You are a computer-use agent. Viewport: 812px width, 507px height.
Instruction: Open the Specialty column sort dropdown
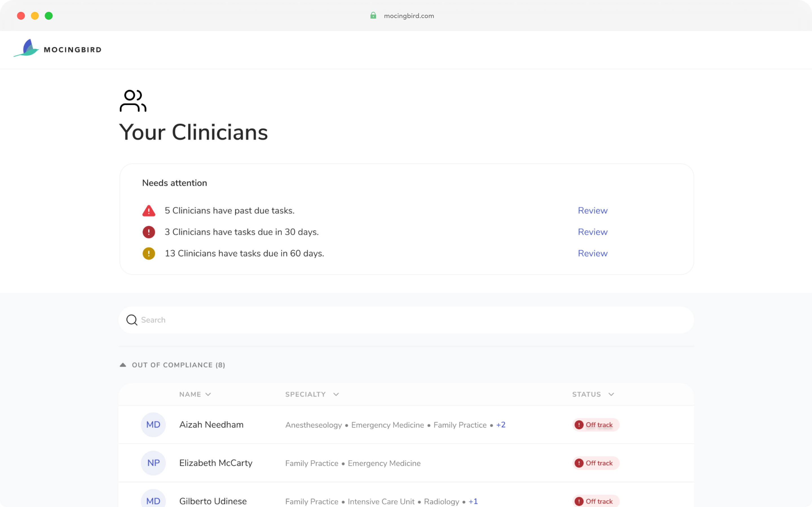336,394
